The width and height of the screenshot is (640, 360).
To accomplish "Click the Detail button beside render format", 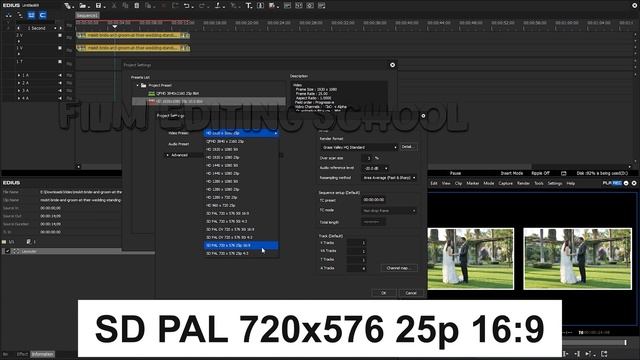I will tap(408, 147).
